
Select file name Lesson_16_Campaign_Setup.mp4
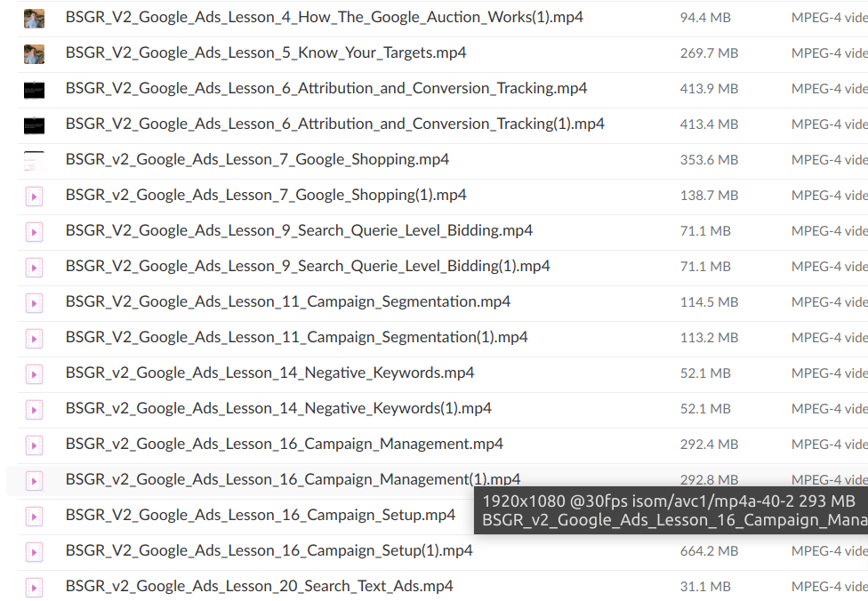pos(260,516)
